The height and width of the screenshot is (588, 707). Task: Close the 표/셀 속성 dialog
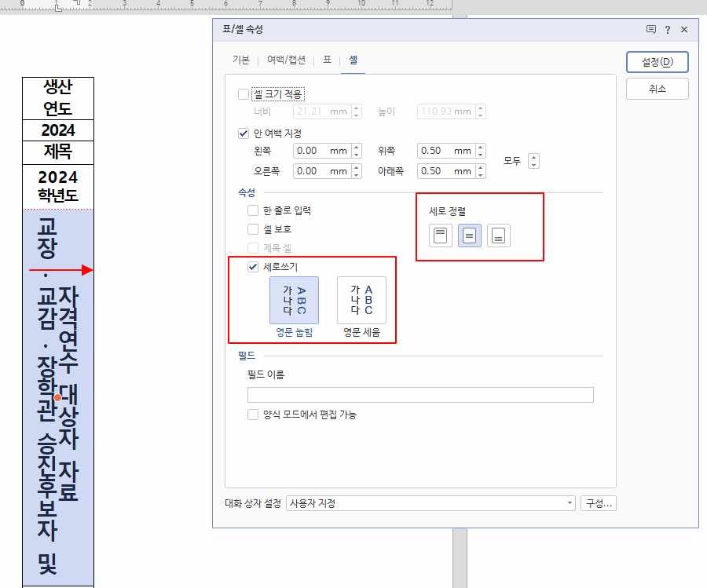684,30
